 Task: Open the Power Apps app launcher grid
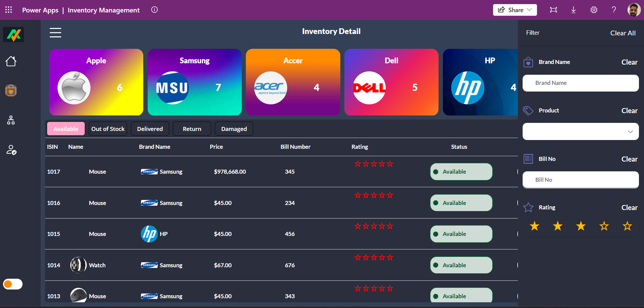[x=9, y=10]
